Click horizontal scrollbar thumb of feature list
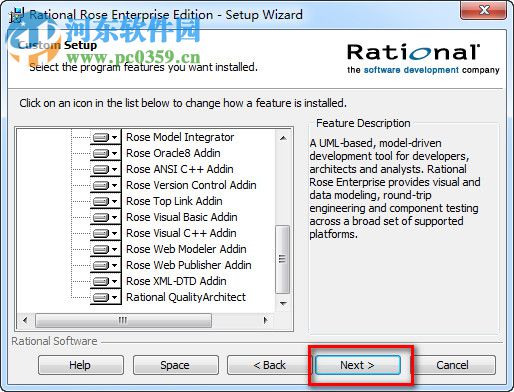The width and height of the screenshot is (514, 392). point(123,320)
